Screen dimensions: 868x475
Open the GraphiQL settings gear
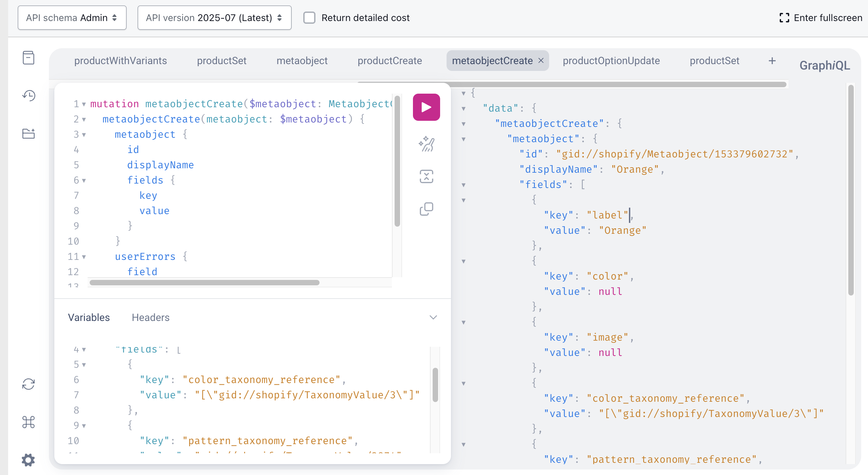29,460
